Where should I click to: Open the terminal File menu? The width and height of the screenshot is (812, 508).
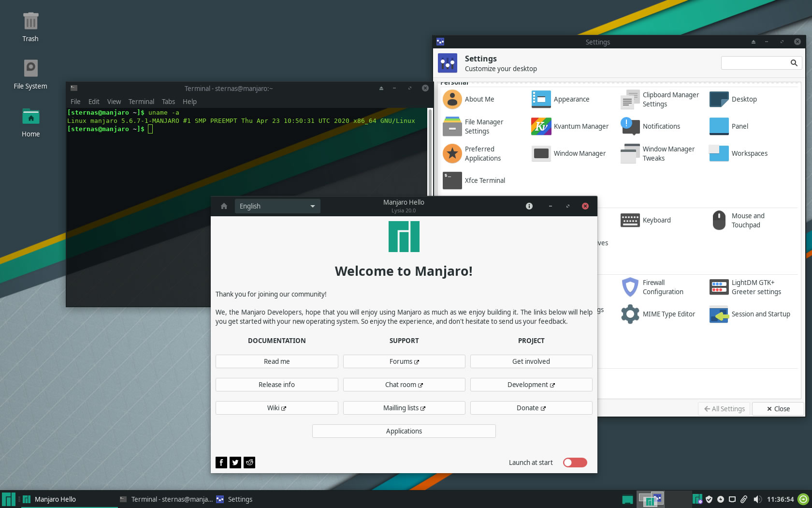coord(75,102)
